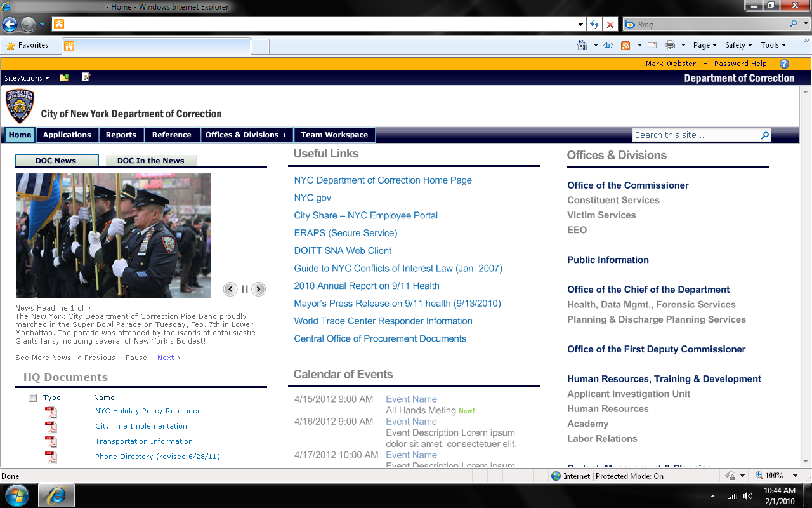This screenshot has height=508, width=812.
Task: Click the network signal tray icon
Action: coord(733,496)
